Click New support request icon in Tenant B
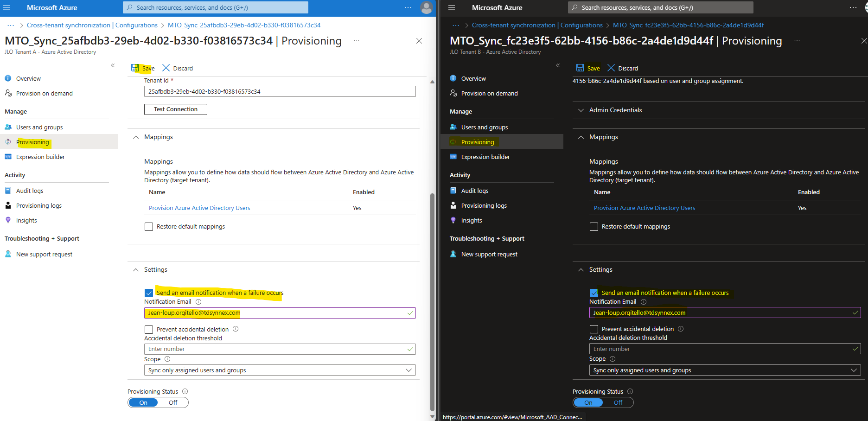The image size is (868, 421). click(453, 254)
